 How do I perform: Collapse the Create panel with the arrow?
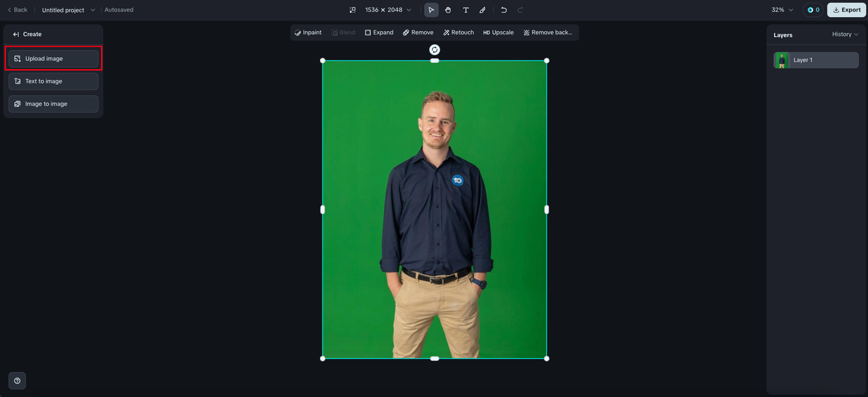16,34
